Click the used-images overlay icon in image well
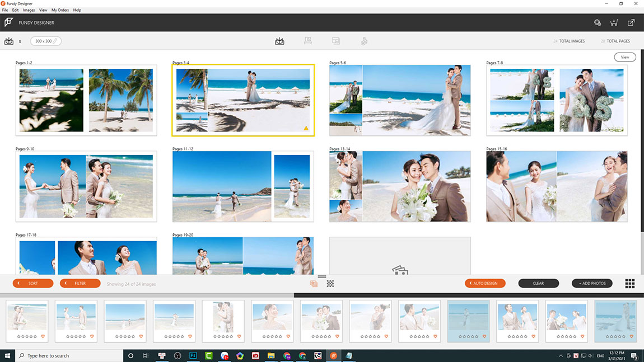 (314, 284)
